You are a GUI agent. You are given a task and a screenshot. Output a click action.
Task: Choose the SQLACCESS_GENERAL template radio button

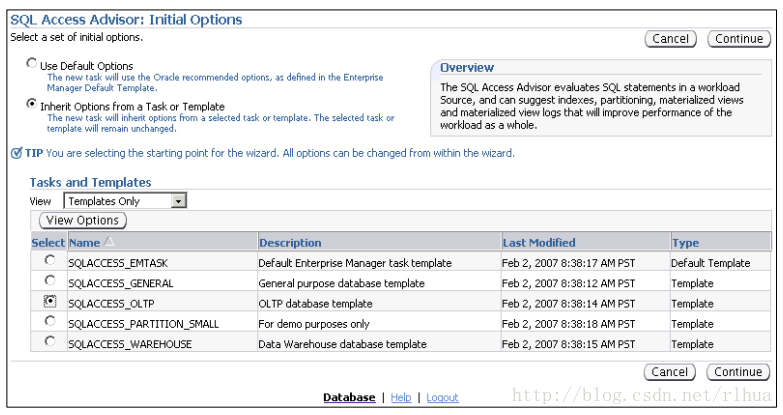click(49, 281)
